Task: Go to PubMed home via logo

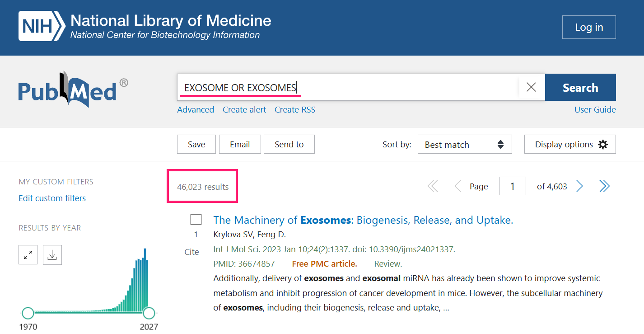Action: click(73, 89)
